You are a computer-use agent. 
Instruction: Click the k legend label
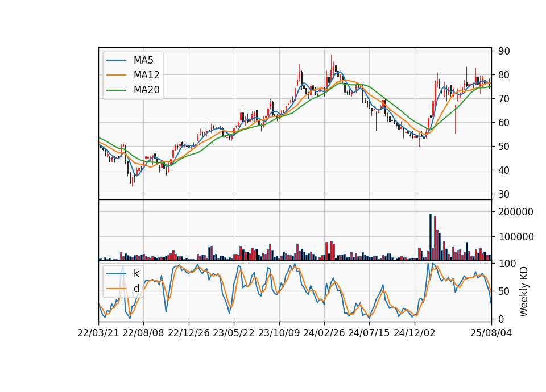click(136, 273)
